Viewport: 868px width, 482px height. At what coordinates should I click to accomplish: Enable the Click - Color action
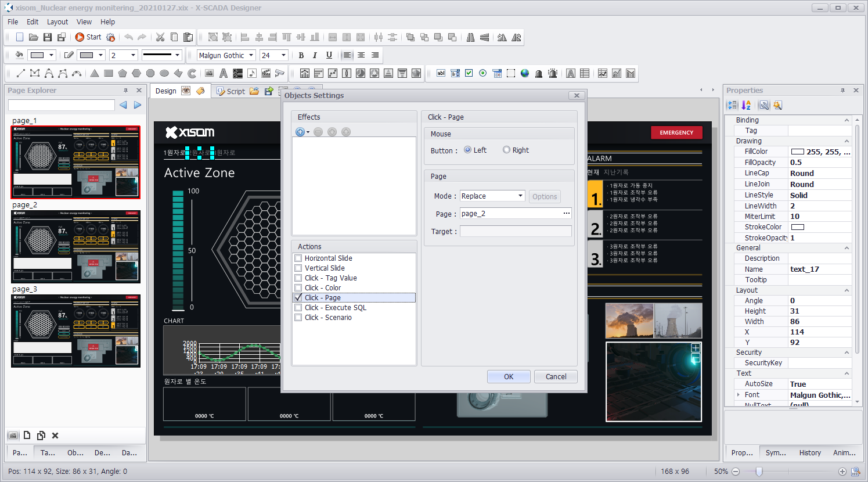click(x=298, y=288)
